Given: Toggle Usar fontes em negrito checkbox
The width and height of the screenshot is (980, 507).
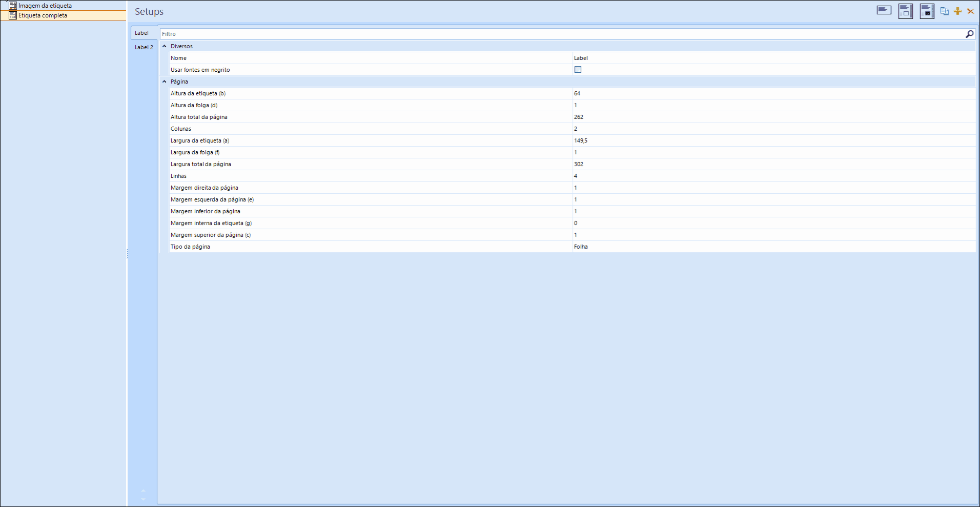Looking at the screenshot, I should click(578, 70).
